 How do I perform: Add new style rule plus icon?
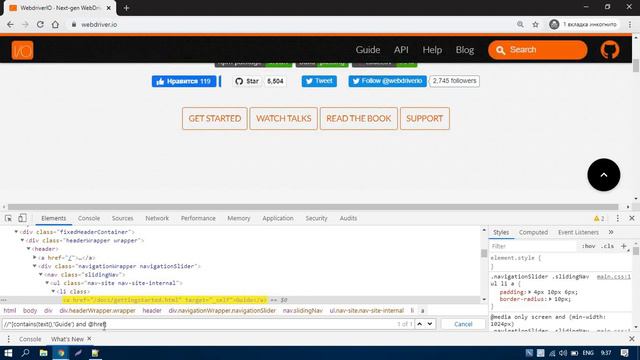[x=623, y=246]
